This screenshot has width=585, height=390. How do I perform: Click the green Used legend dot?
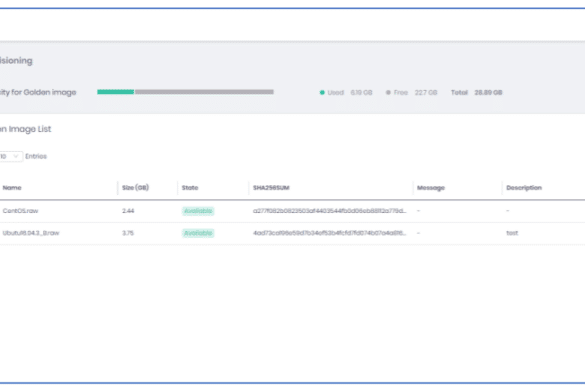[x=322, y=93]
